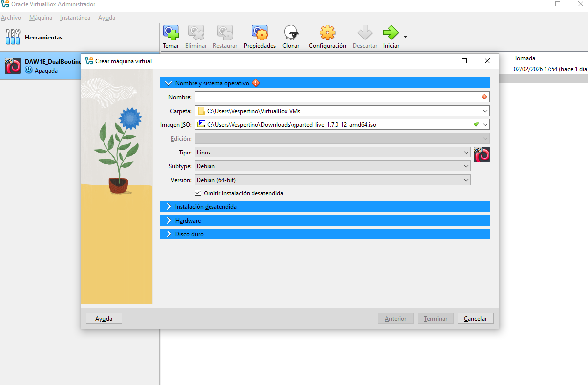
Task: Click the Terminar button
Action: point(435,318)
